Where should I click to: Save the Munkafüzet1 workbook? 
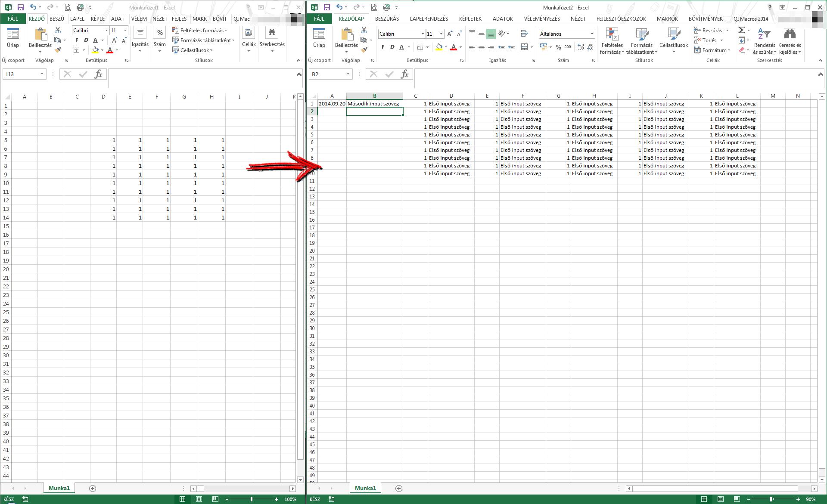click(x=21, y=7)
